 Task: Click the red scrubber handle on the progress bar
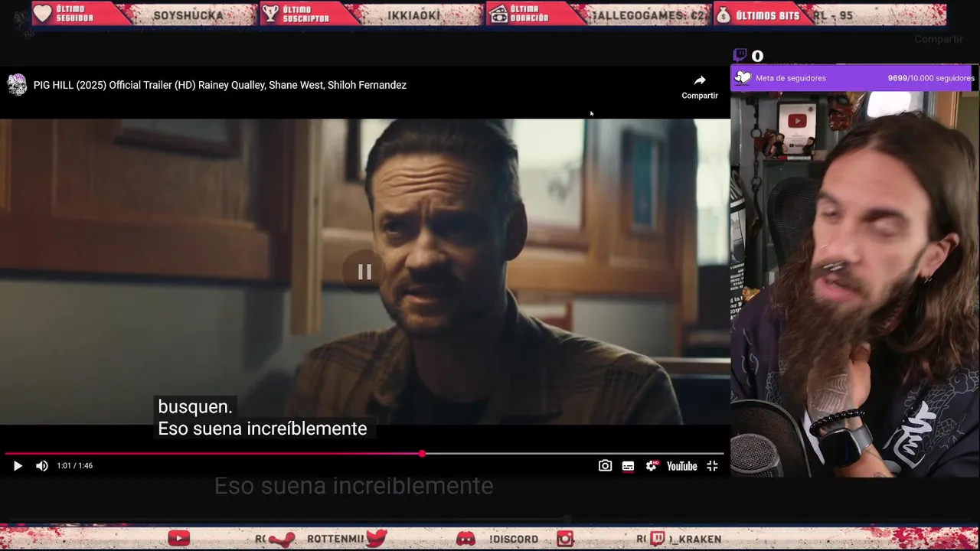422,454
